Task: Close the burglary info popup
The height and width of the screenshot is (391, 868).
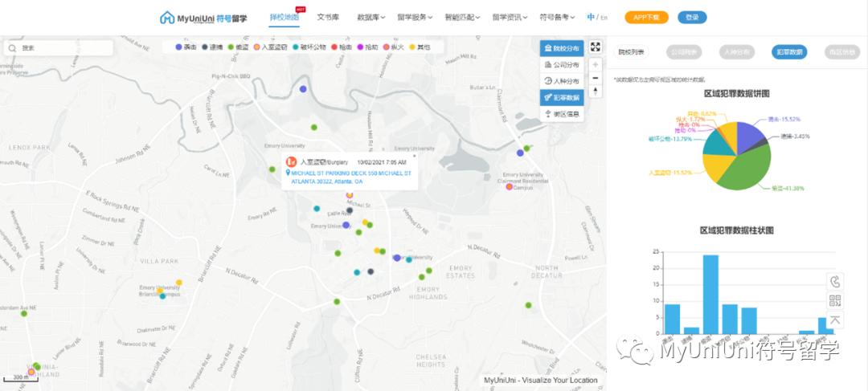Action: point(414,156)
